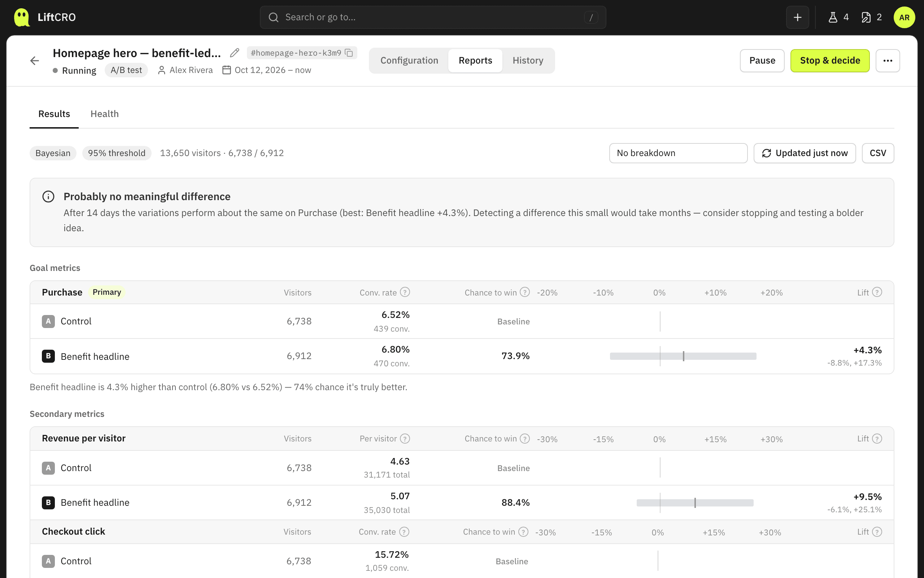Image resolution: width=924 pixels, height=578 pixels.
Task: Click Purchase Lift help icon
Action: (877, 292)
